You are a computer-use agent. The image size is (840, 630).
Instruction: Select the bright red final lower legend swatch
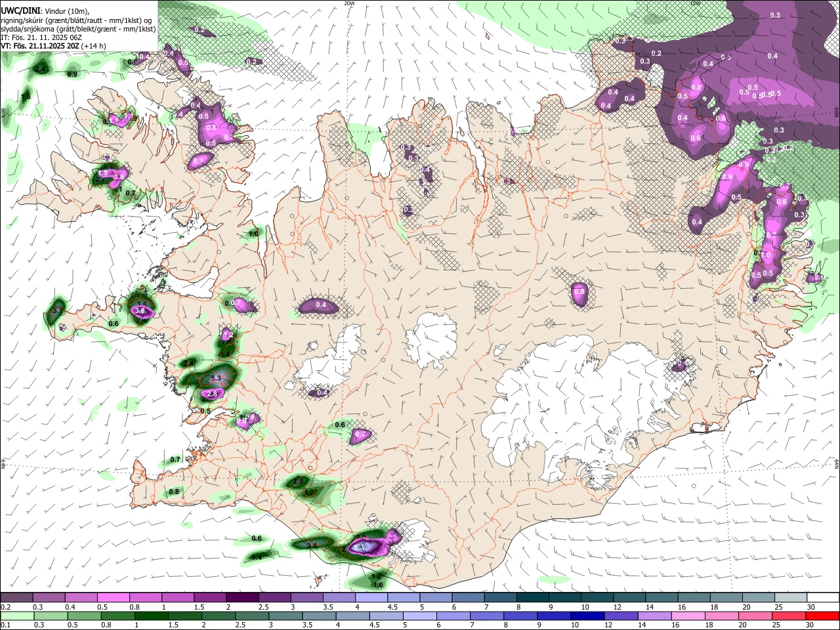[822, 616]
